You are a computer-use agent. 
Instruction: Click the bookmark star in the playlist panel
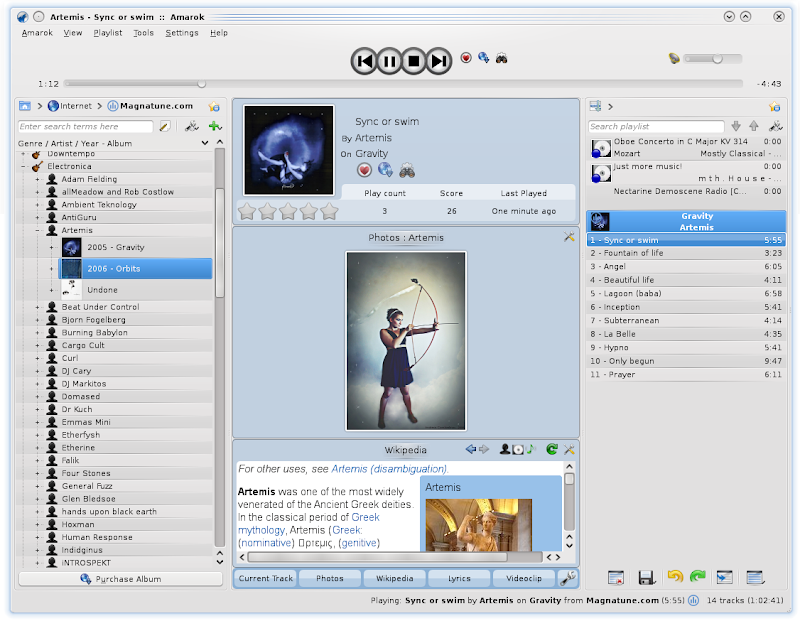click(x=775, y=106)
